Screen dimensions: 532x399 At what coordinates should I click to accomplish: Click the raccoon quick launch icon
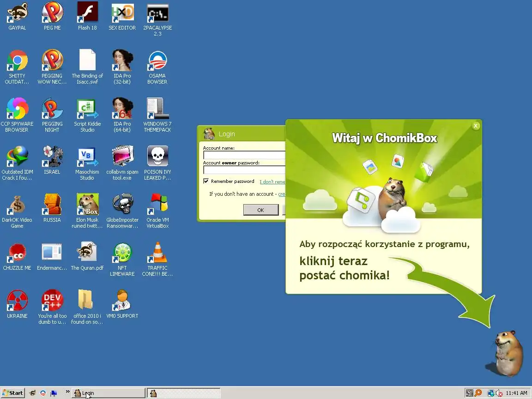click(x=33, y=393)
